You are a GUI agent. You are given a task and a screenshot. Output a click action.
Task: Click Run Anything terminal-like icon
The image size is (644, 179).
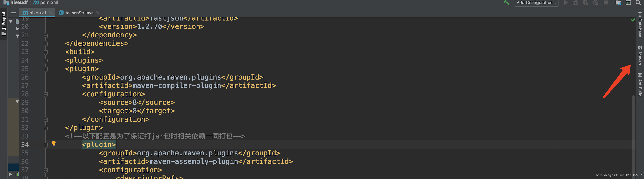[x=628, y=3]
